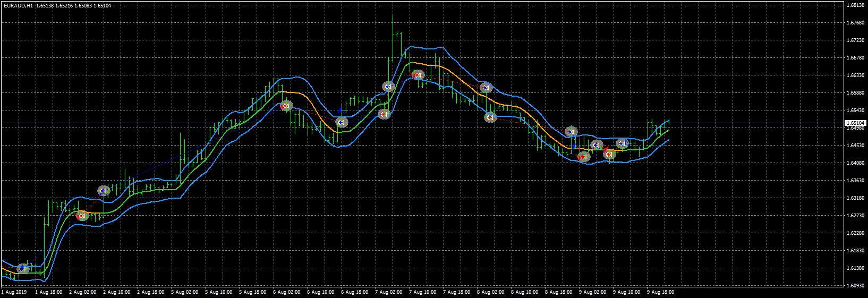This screenshot has height=298, width=868.
Task: Select the blue trade marker above 2 Aug 10:00 near 1.63630
Action: (104, 191)
